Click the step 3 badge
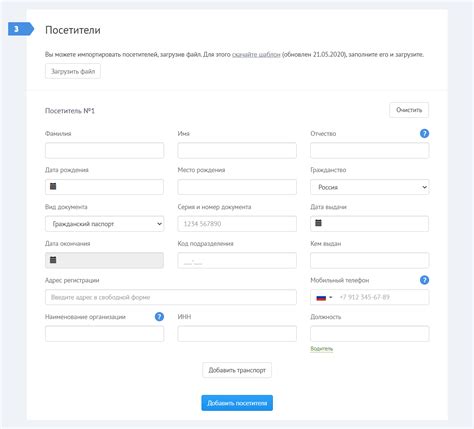Viewport: 474px width, 429px height. point(20,29)
